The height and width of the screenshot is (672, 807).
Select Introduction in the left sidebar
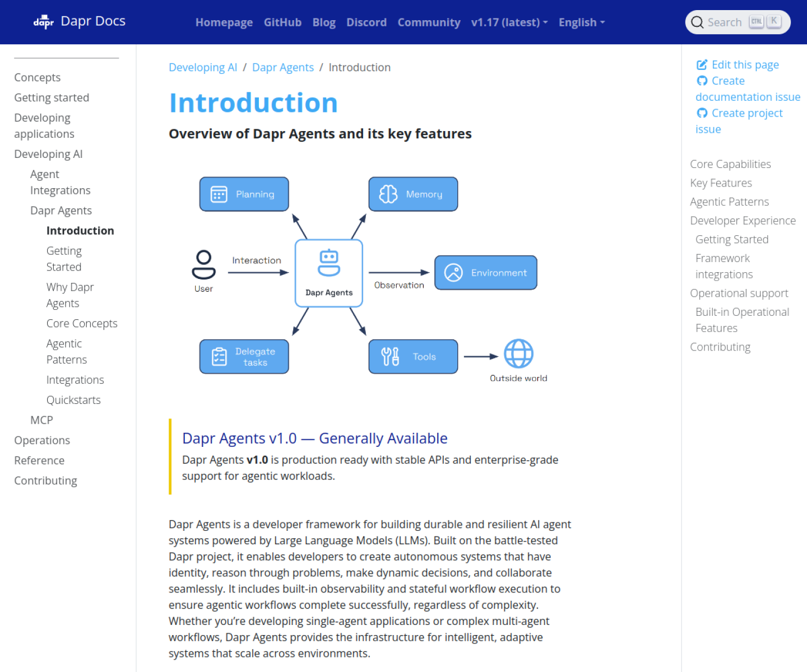click(x=80, y=231)
